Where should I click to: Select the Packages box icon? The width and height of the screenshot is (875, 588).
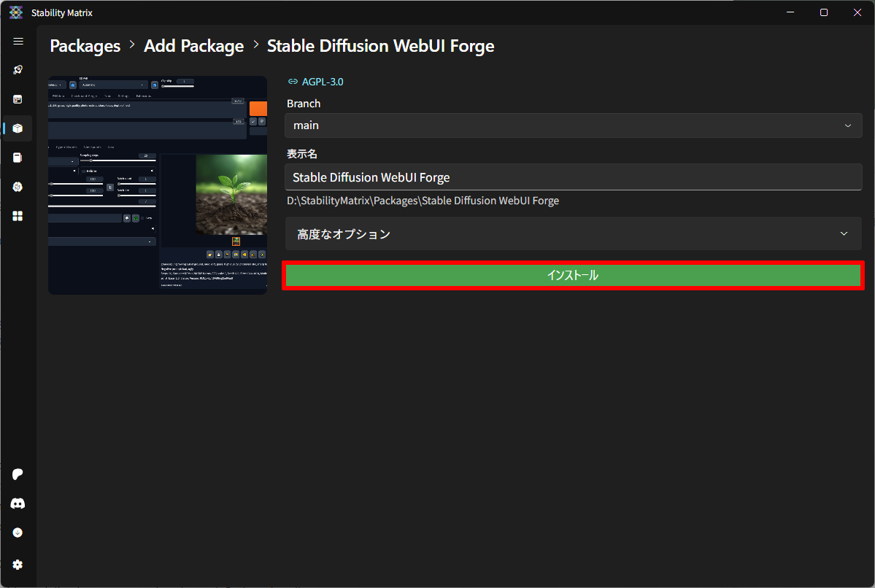coord(18,128)
